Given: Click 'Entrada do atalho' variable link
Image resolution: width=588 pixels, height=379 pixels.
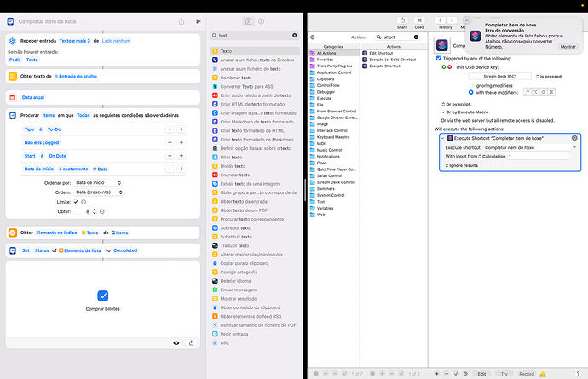Looking at the screenshot, I should [76, 76].
